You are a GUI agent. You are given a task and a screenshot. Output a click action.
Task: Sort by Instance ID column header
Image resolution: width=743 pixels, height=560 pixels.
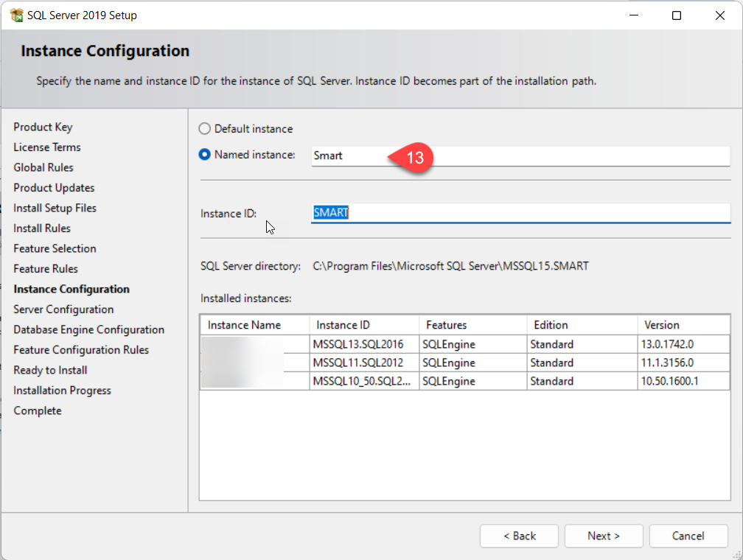(x=364, y=325)
